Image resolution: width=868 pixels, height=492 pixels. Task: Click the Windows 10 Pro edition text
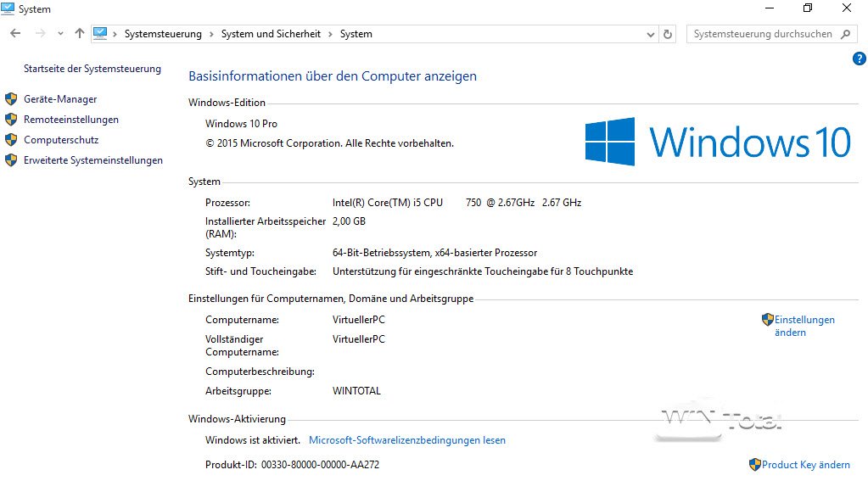pos(241,123)
